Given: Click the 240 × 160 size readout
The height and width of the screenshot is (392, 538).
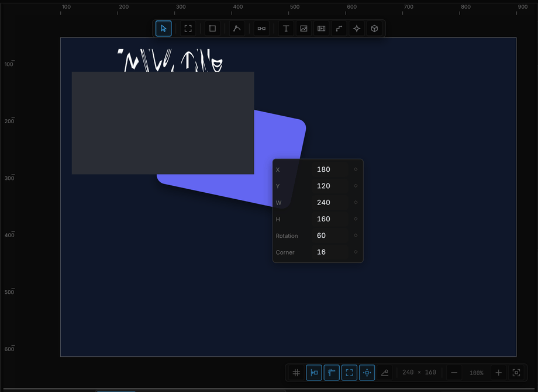Looking at the screenshot, I should [419, 373].
